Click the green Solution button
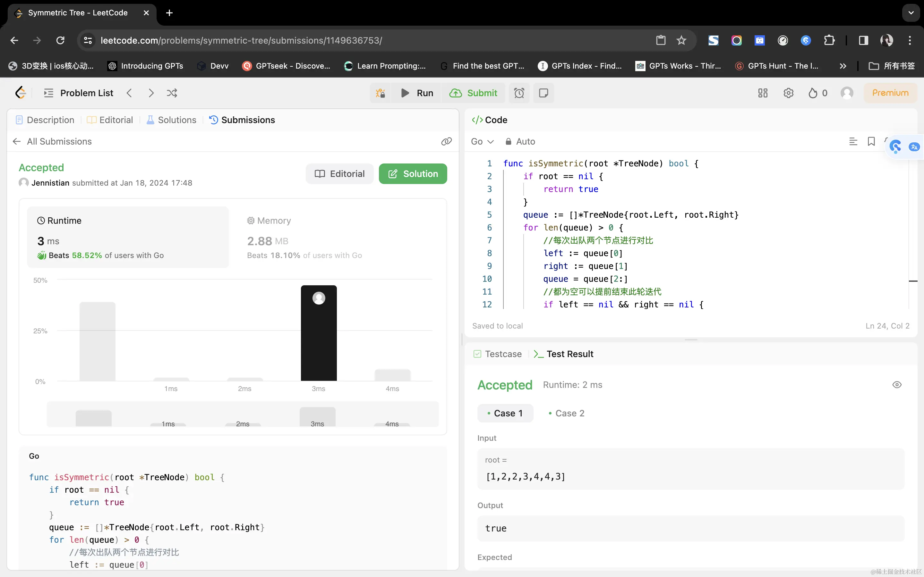Image resolution: width=924 pixels, height=577 pixels. (x=412, y=174)
